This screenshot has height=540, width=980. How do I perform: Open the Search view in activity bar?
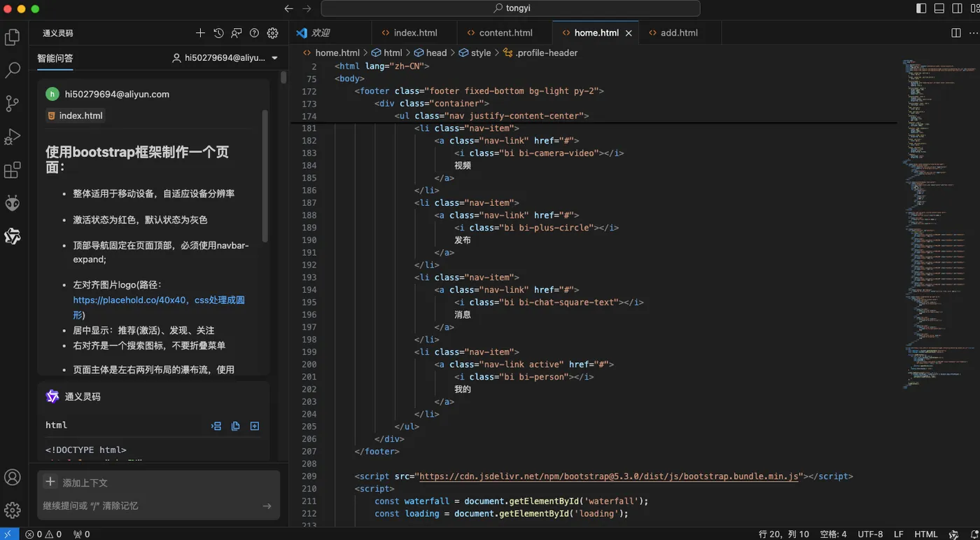click(13, 70)
